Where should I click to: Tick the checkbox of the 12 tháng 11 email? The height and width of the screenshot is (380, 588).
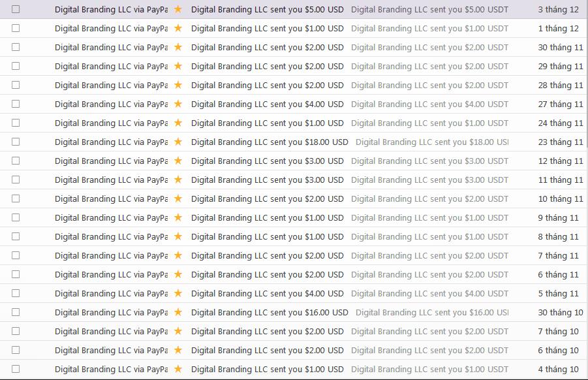(16, 161)
